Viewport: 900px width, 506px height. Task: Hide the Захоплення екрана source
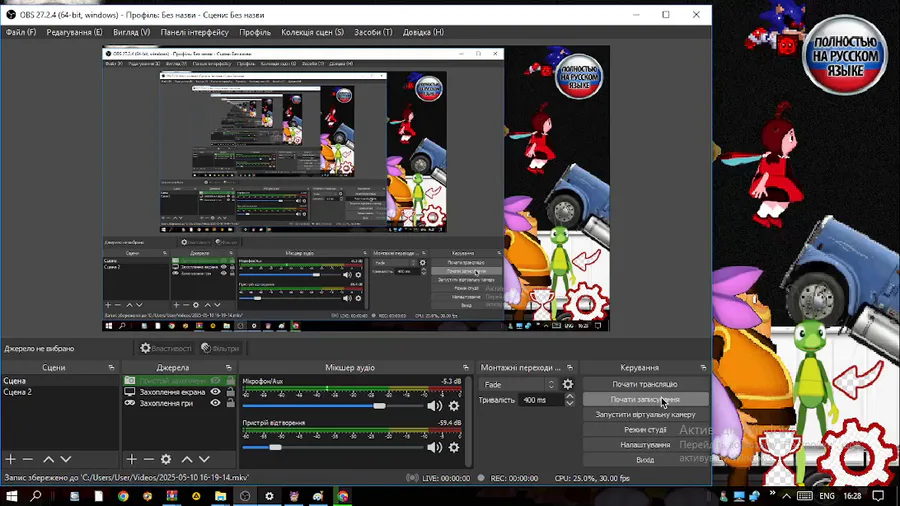click(x=215, y=392)
